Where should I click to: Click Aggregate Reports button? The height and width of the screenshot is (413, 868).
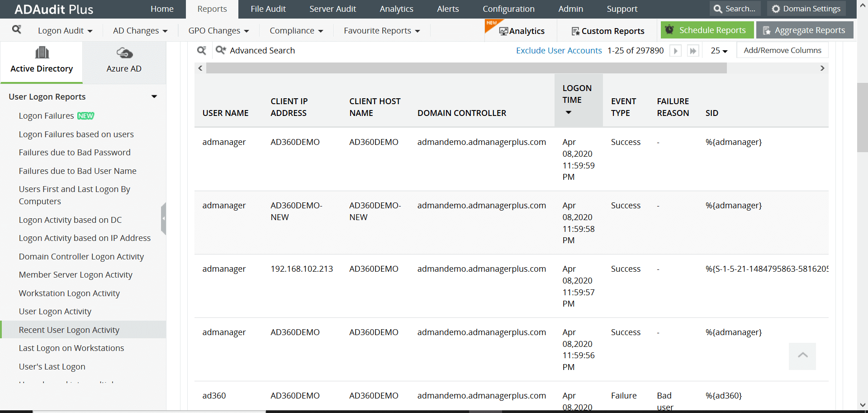point(805,30)
